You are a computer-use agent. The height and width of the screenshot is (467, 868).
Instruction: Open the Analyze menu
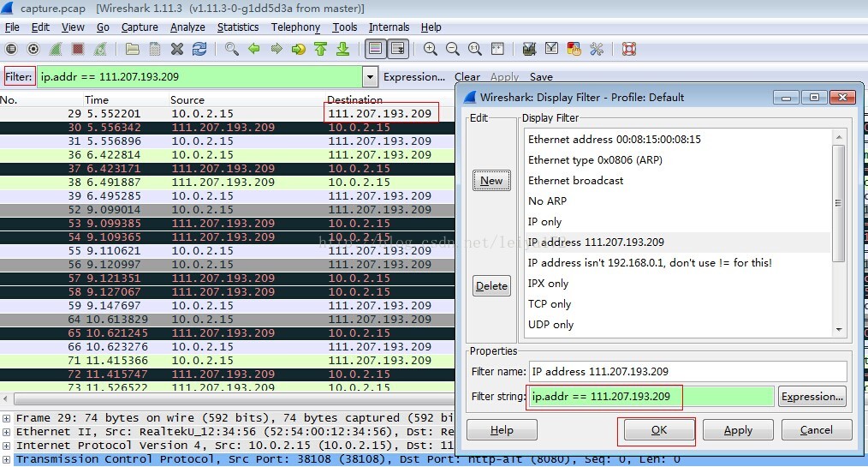pyautogui.click(x=187, y=27)
